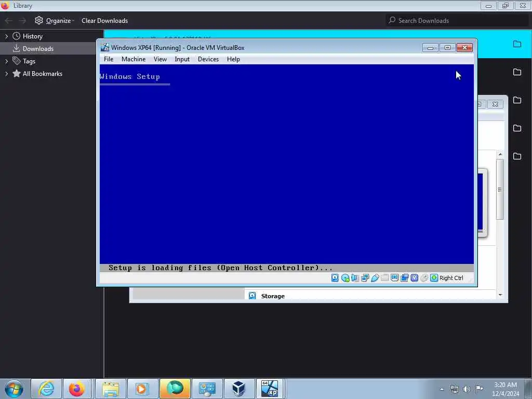
Task: Click the grayed mouse integration status icon
Action: [424, 278]
